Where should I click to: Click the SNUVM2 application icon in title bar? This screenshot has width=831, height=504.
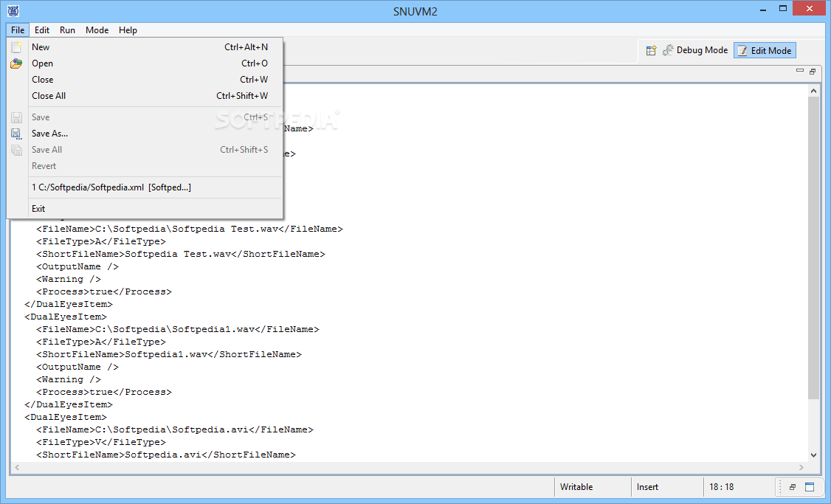tap(13, 10)
